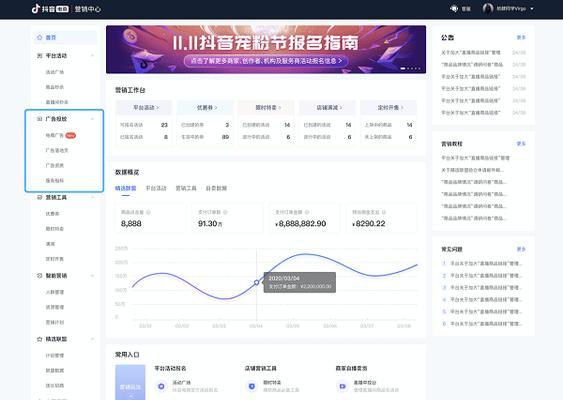The height and width of the screenshot is (400, 563).
Task: Click the first banner carousel indicator dot
Action: [x=403, y=69]
